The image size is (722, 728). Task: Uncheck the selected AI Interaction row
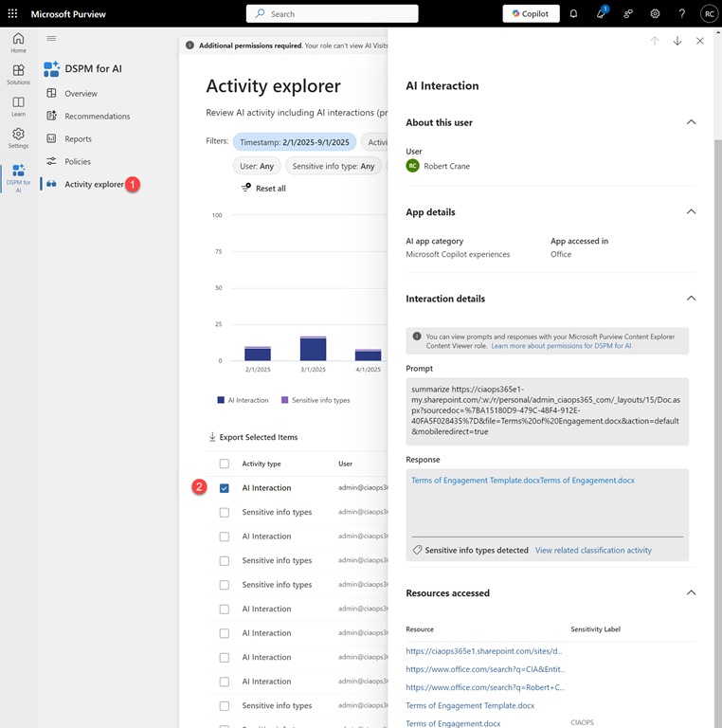click(x=225, y=488)
